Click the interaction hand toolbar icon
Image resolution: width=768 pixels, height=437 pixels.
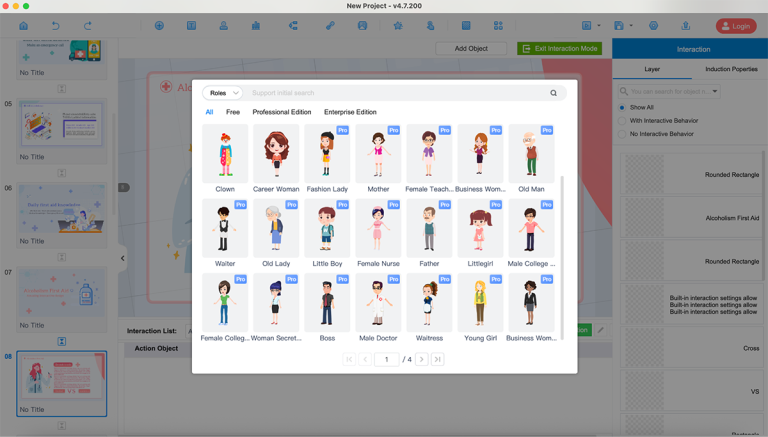click(431, 26)
